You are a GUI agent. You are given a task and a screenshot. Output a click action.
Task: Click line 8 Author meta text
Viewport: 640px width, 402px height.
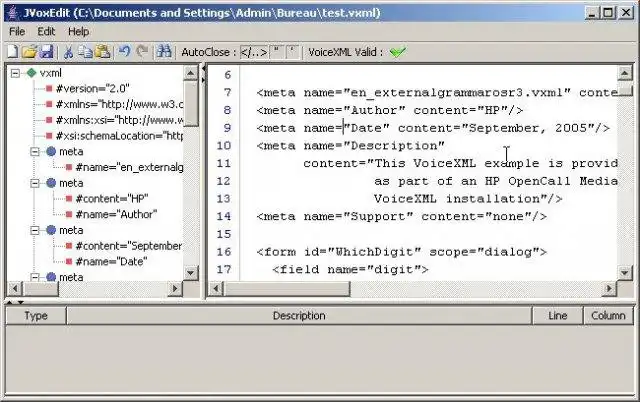point(390,110)
